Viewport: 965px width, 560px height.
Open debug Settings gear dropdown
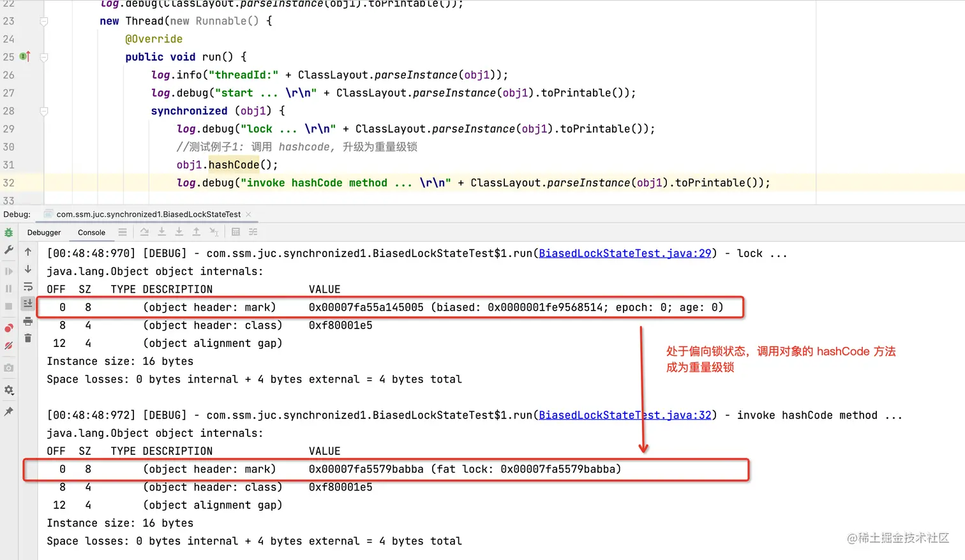click(x=9, y=390)
